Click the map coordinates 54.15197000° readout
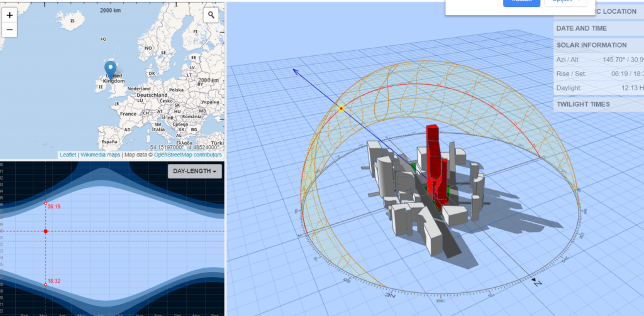Viewport: 644px width, 316px height. click(x=167, y=148)
